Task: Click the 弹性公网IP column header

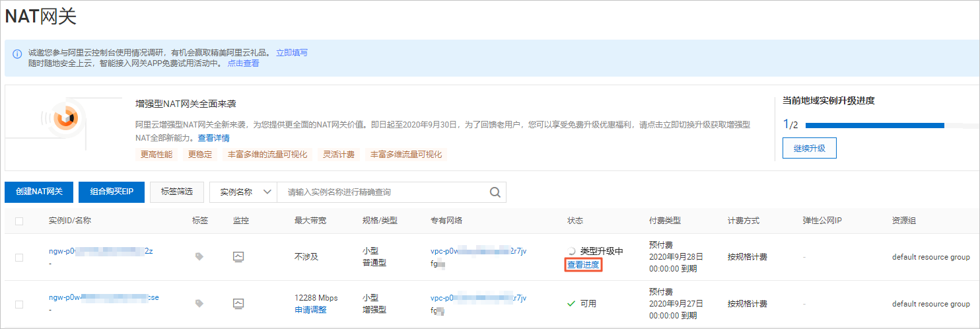Action: (823, 221)
